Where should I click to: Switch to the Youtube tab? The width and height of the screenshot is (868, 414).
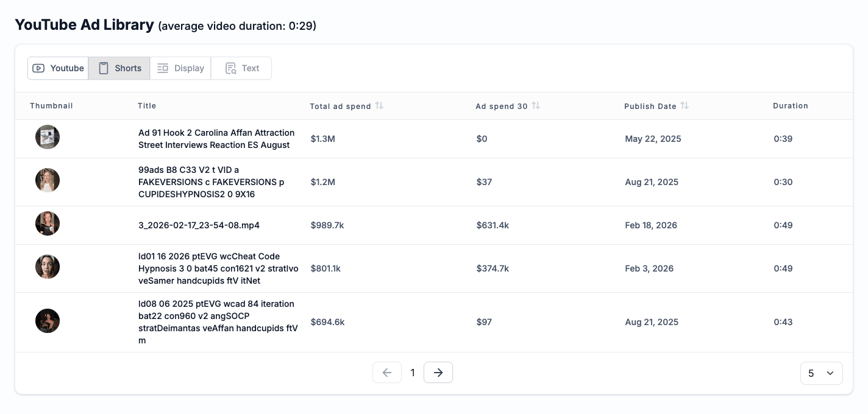pyautogui.click(x=59, y=68)
